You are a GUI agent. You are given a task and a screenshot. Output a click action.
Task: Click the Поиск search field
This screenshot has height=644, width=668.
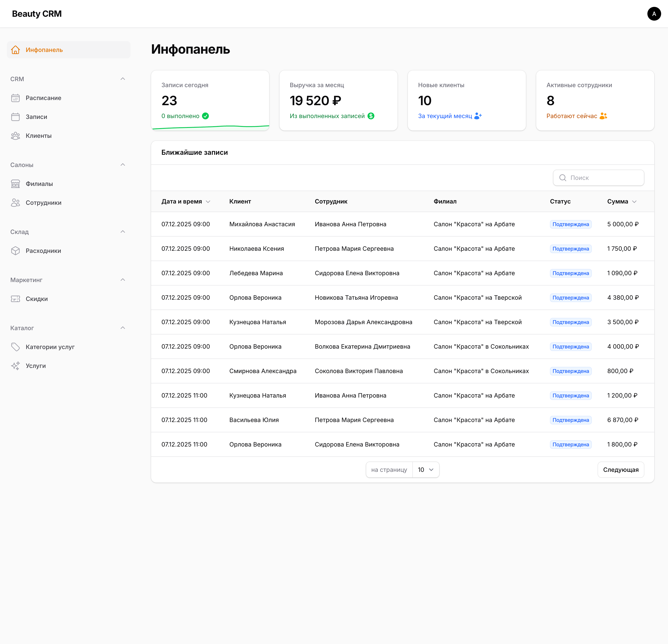[598, 178]
